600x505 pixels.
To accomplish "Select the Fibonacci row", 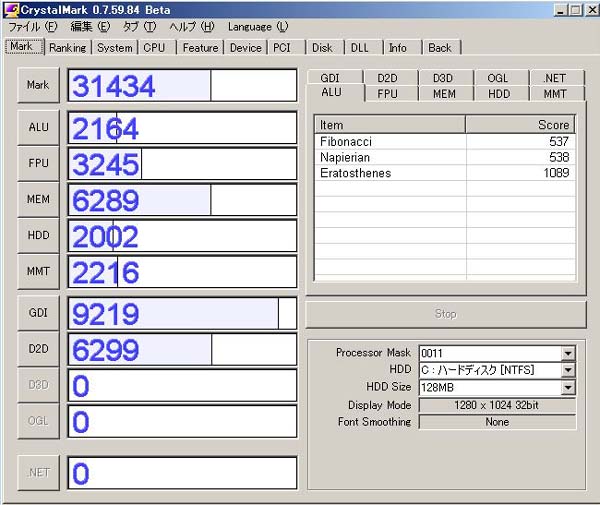I will (x=445, y=142).
